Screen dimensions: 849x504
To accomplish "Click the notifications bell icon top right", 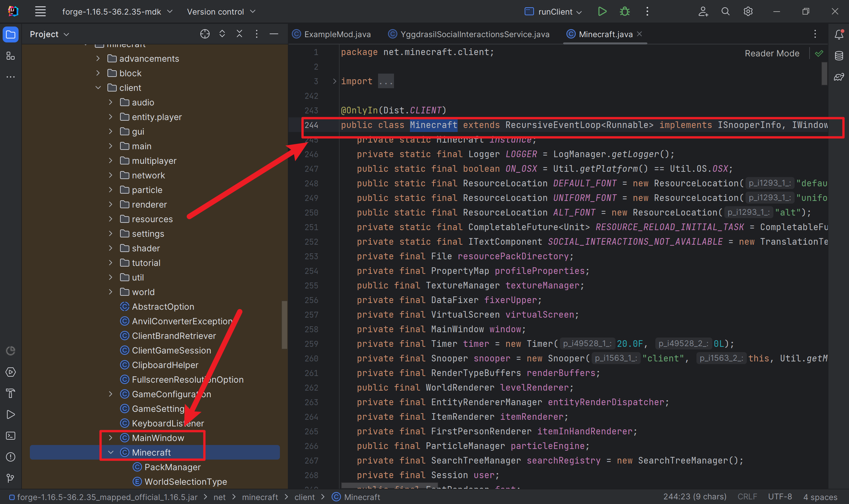I will [838, 35].
